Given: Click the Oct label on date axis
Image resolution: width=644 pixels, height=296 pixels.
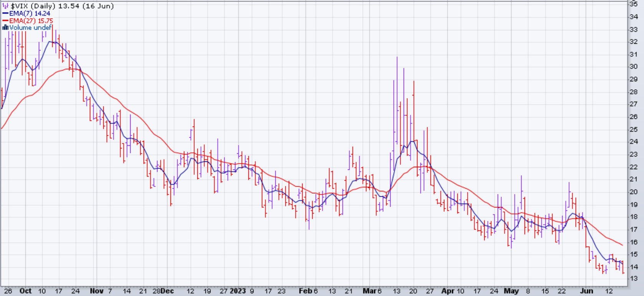Looking at the screenshot, I should [x=25, y=291].
